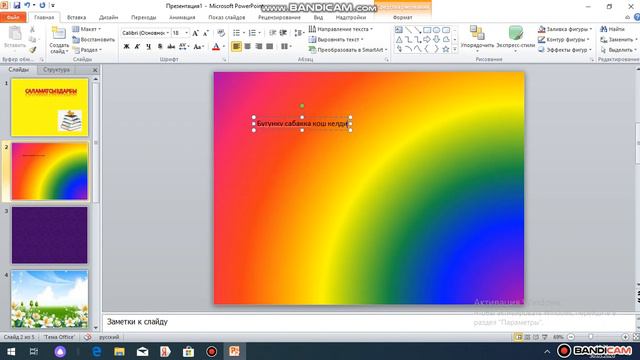Expand the shapes gallery with More arrow
Image resolution: width=640 pixels, height=360 pixels.
(x=455, y=49)
